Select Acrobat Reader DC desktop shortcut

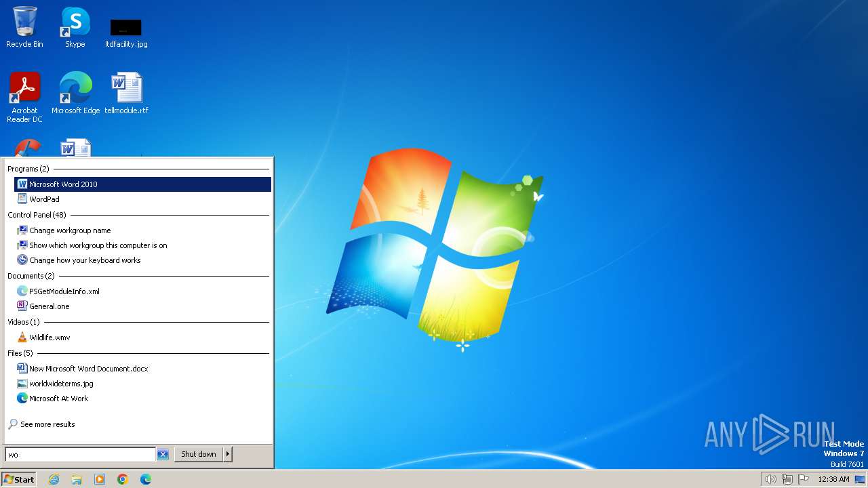pos(24,98)
